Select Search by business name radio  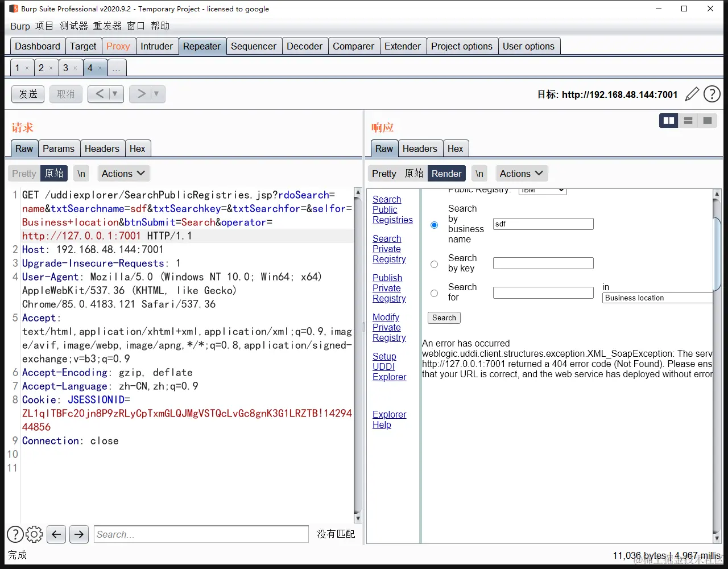click(435, 225)
